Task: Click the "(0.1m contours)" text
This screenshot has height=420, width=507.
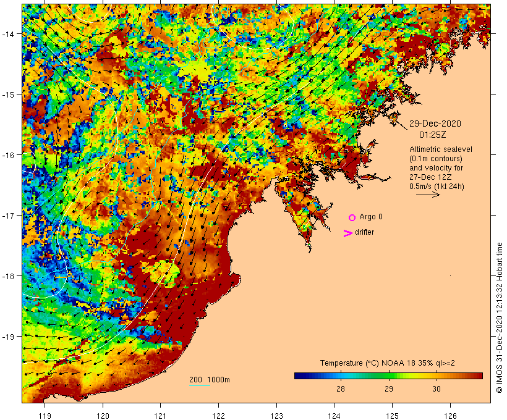Action: point(436,159)
